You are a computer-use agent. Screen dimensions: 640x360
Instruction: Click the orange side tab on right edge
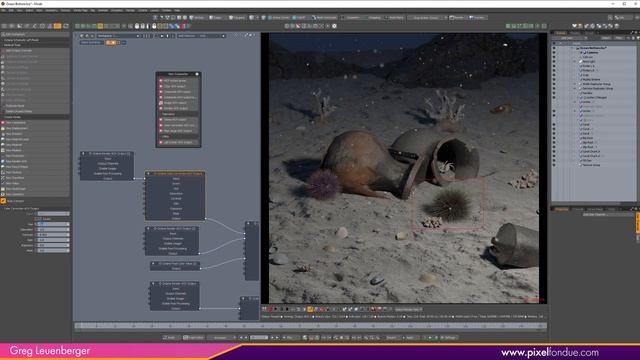tap(638, 223)
